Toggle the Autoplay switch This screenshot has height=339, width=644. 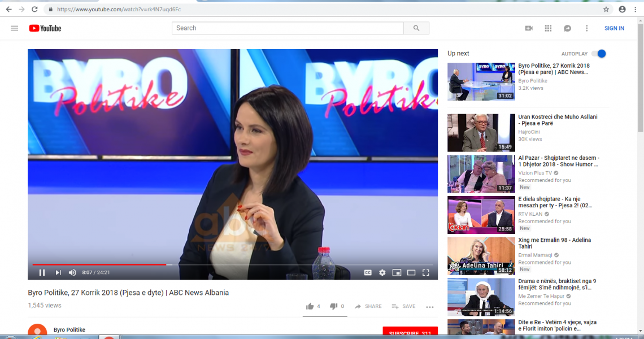[598, 54]
